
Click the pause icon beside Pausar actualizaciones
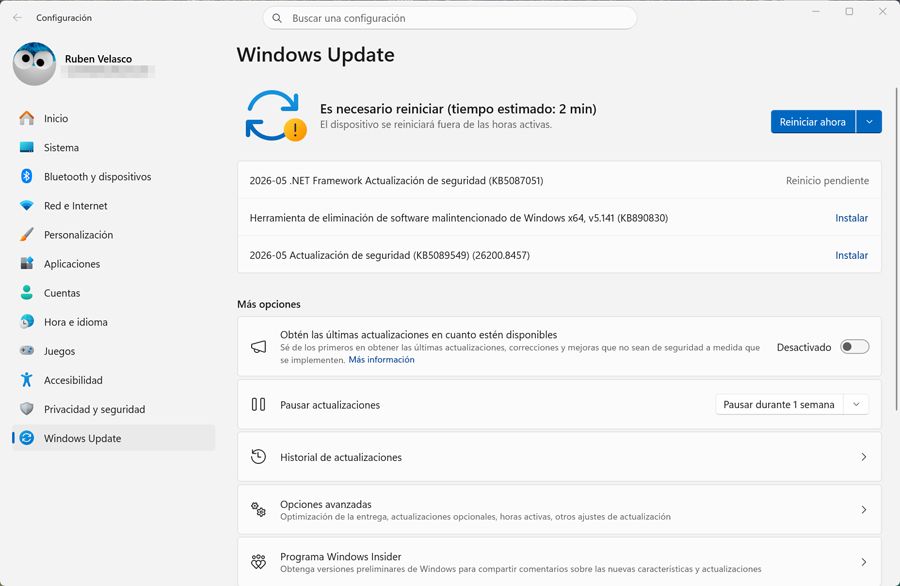(258, 405)
